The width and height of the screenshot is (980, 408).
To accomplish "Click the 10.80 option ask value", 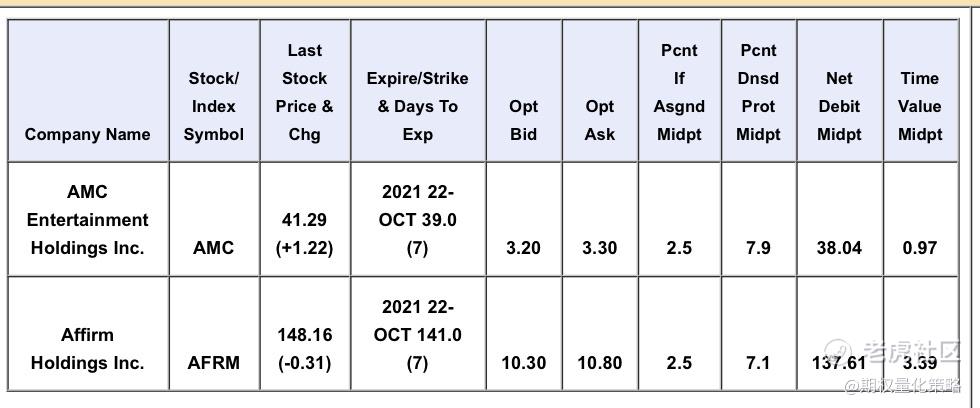I will (600, 363).
